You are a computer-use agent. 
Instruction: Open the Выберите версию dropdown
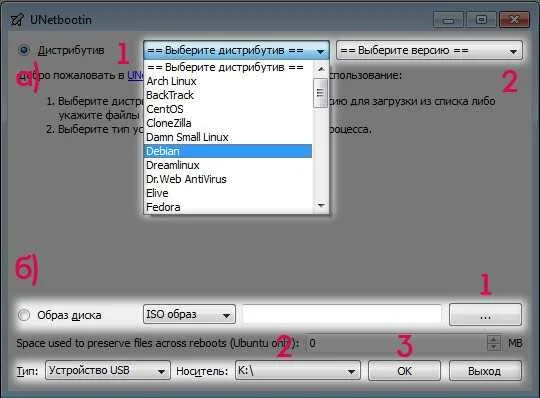coord(429,51)
